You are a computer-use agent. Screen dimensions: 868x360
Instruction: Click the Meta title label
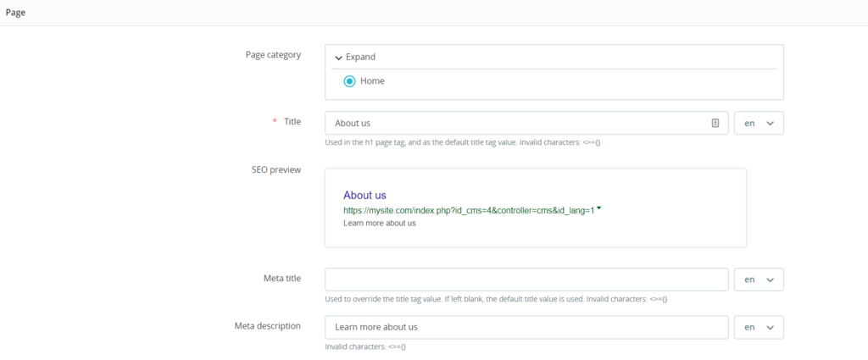pos(281,278)
